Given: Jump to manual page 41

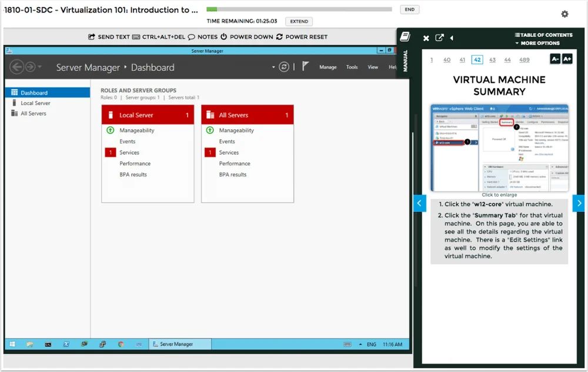Looking at the screenshot, I should coord(462,60).
